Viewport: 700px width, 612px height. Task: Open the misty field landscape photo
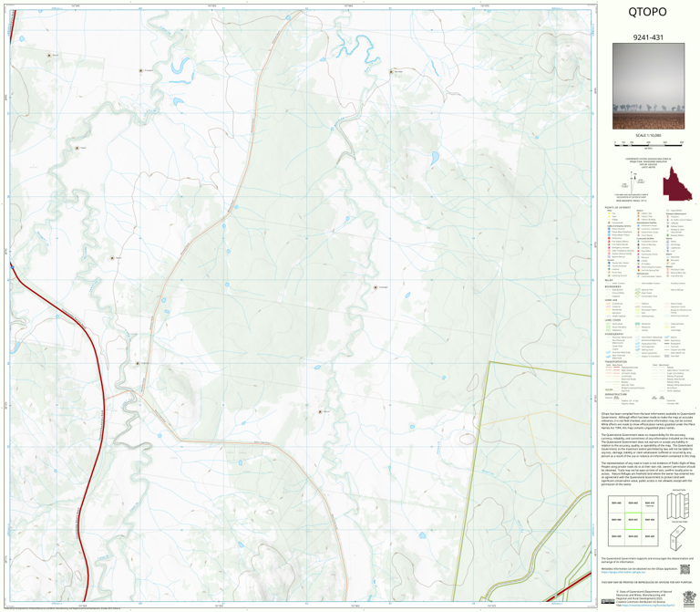pyautogui.click(x=648, y=87)
